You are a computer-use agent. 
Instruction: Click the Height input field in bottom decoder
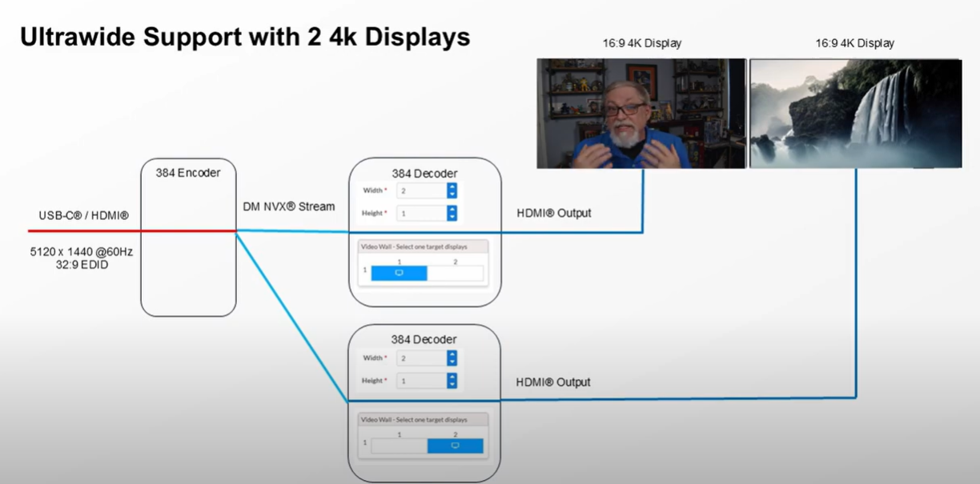tap(421, 381)
